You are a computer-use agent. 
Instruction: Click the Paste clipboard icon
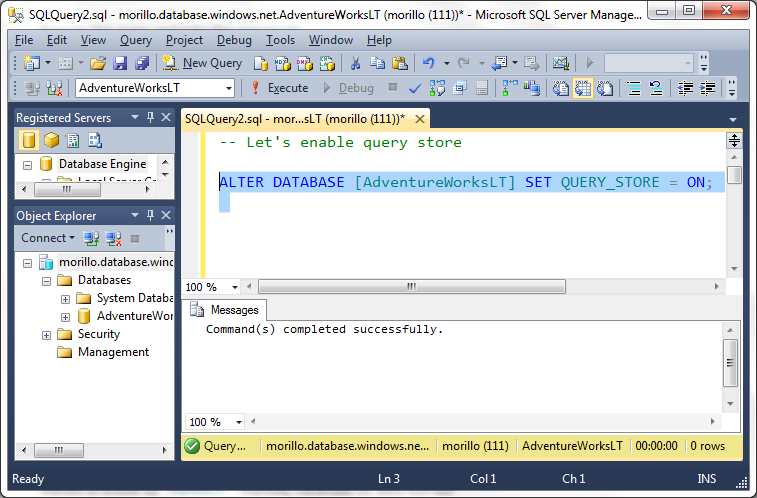(x=400, y=63)
